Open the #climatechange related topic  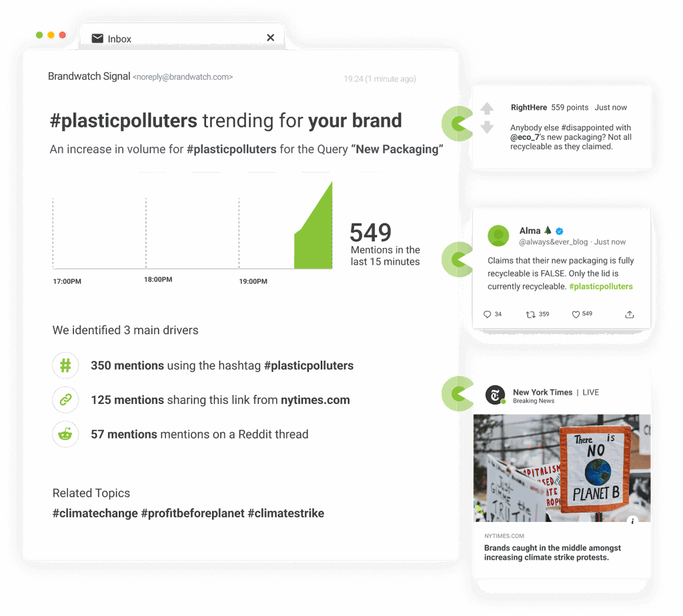coord(95,513)
